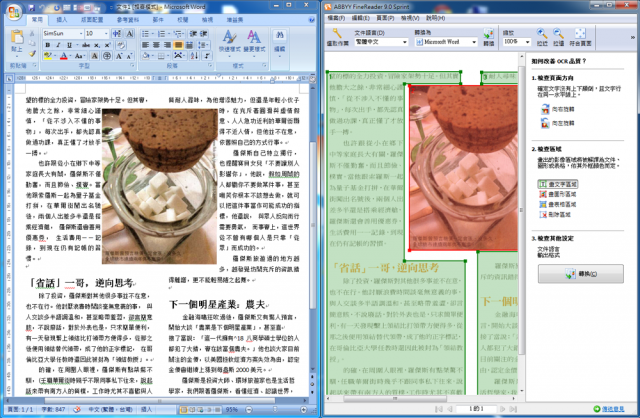Open the 檔案(F) menu in FineReader
The image size is (640, 418).
pyautogui.click(x=336, y=18)
